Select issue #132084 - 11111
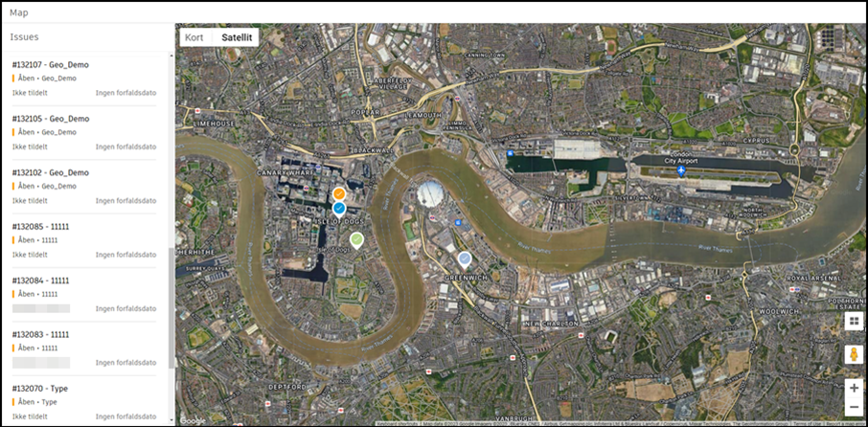The width and height of the screenshot is (868, 427). click(x=84, y=295)
